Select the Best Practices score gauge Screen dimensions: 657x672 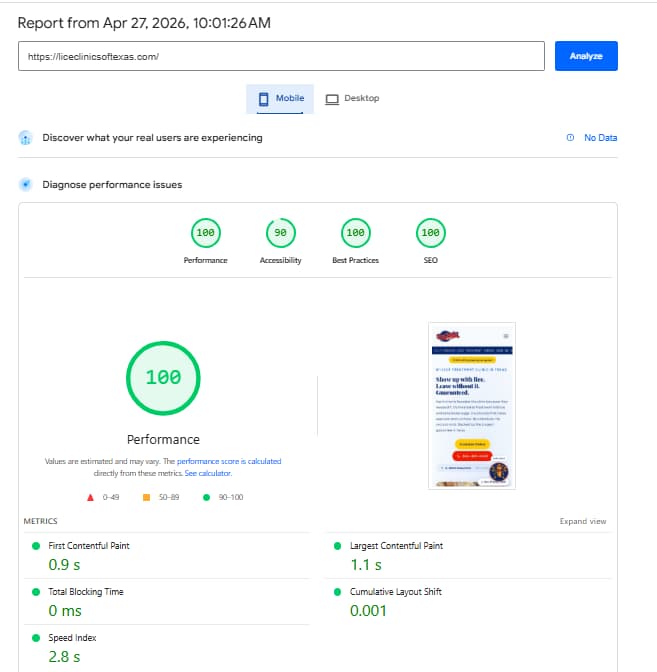pos(356,233)
